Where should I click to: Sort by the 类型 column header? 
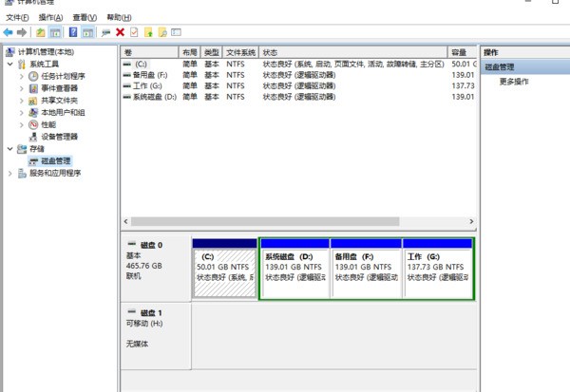coord(211,52)
